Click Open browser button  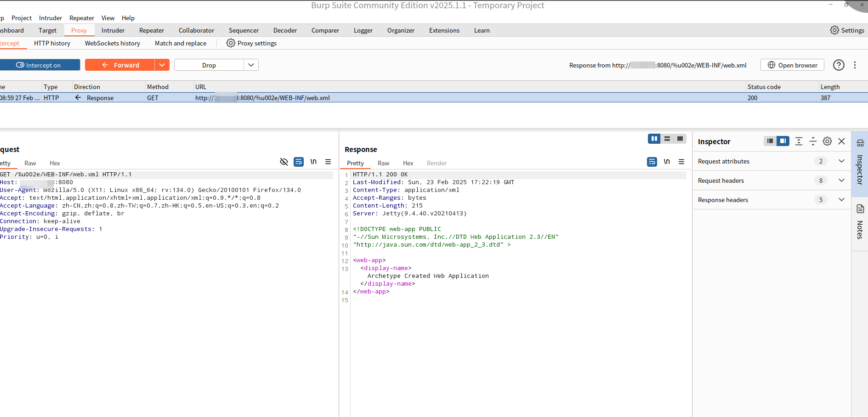pos(792,65)
